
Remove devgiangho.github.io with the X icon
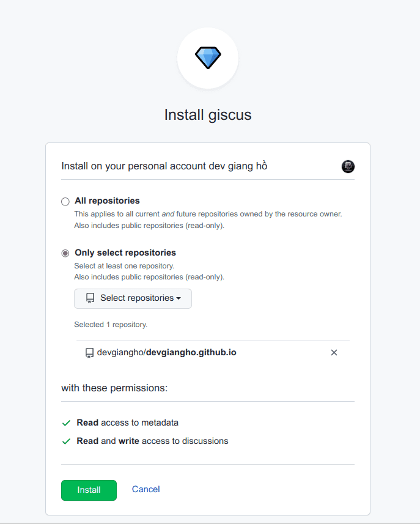[x=334, y=353]
